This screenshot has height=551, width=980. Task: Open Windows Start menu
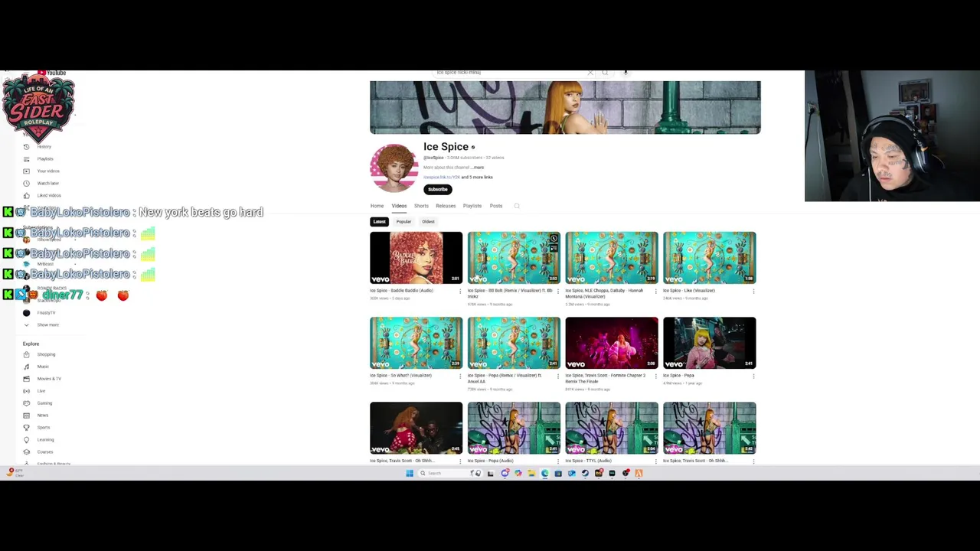410,473
